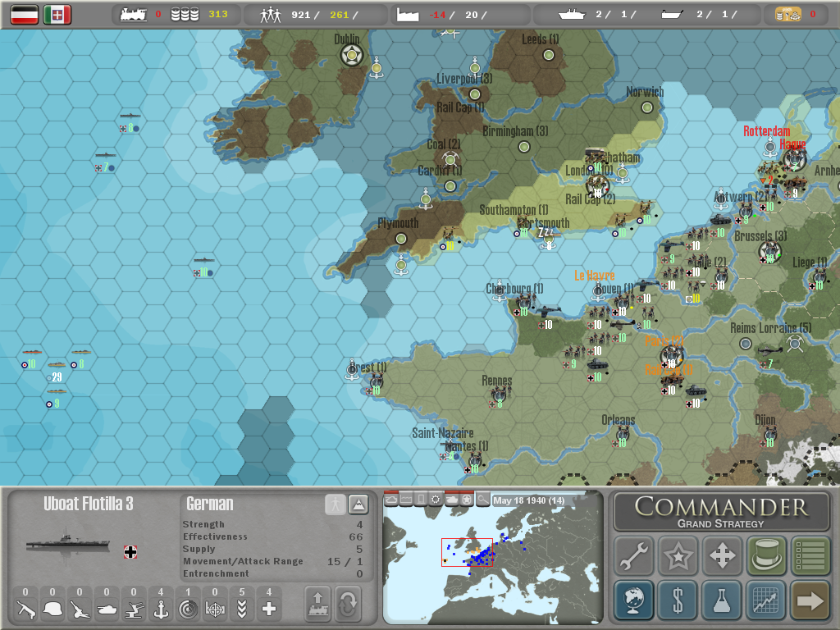Viewport: 840px width, 630px height.
Task: Click the railway locomotive resource icon
Action: coord(134,15)
